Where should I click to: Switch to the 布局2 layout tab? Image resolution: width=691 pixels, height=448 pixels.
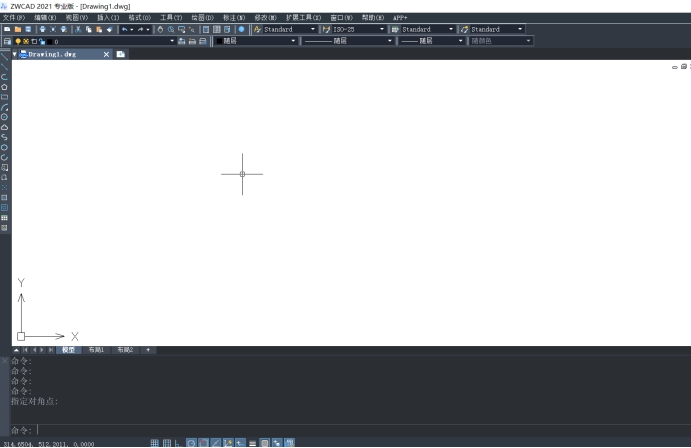125,350
